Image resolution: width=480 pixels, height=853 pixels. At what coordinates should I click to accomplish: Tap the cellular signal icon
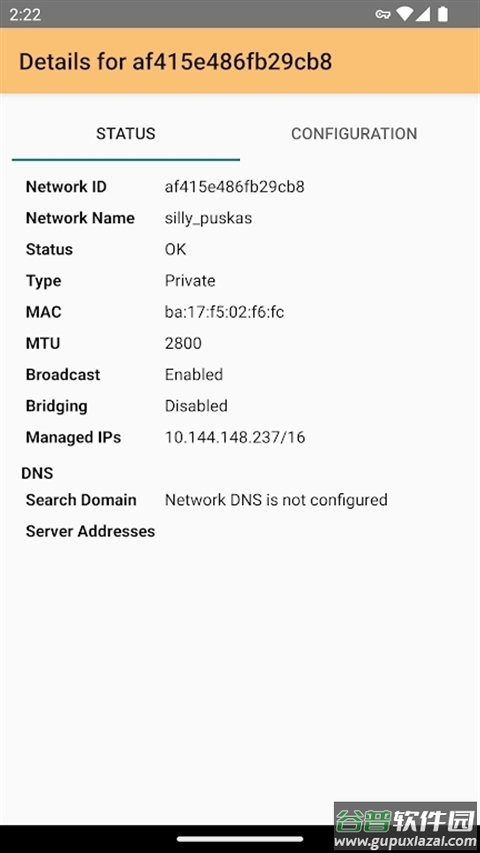point(422,14)
